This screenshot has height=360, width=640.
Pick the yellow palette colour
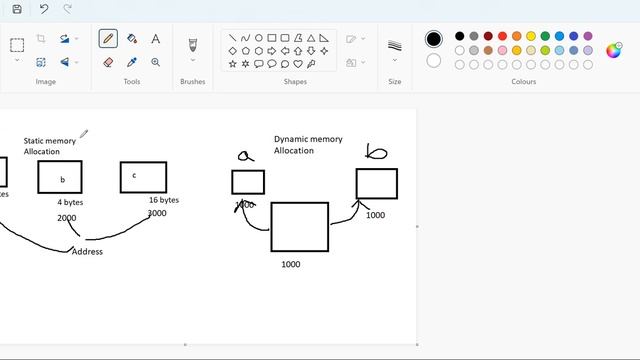click(x=531, y=36)
